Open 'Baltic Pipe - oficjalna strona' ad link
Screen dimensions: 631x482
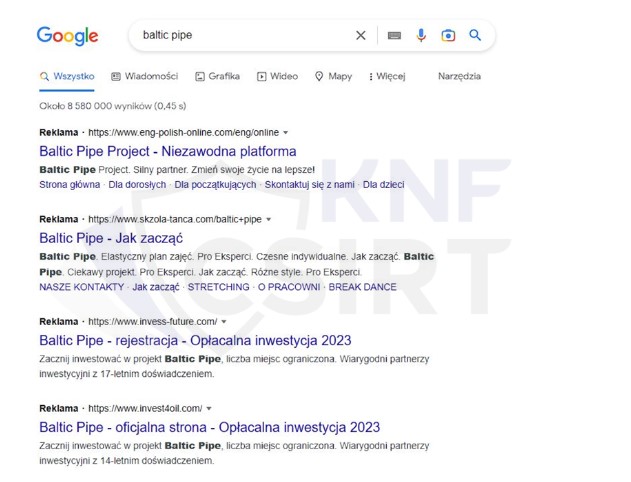click(209, 427)
